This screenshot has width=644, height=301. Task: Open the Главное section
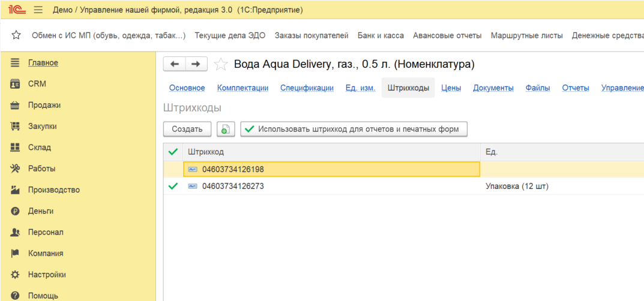tap(43, 63)
